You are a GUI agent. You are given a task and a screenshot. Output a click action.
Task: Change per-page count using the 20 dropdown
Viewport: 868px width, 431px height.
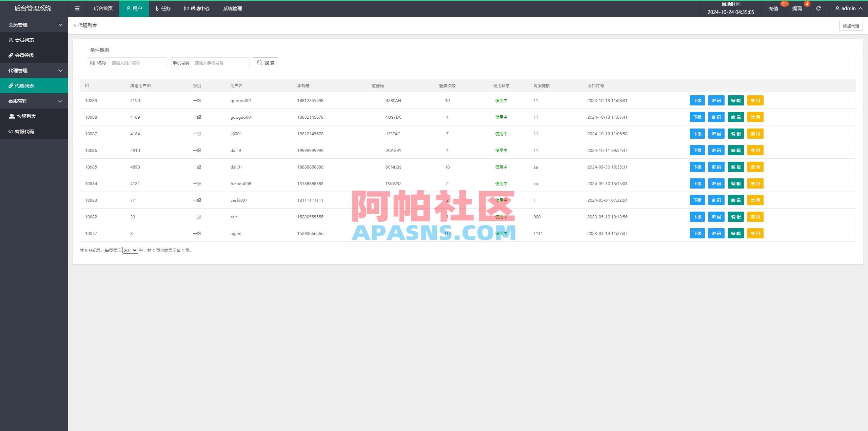130,250
